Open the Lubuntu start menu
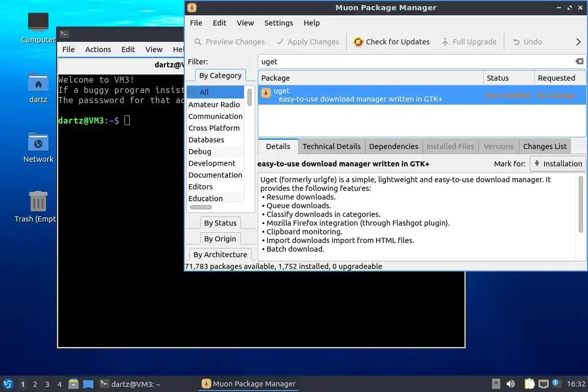 [8, 384]
